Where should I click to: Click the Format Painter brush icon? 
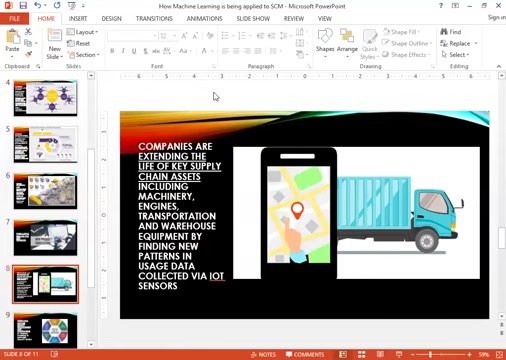pyautogui.click(x=28, y=54)
